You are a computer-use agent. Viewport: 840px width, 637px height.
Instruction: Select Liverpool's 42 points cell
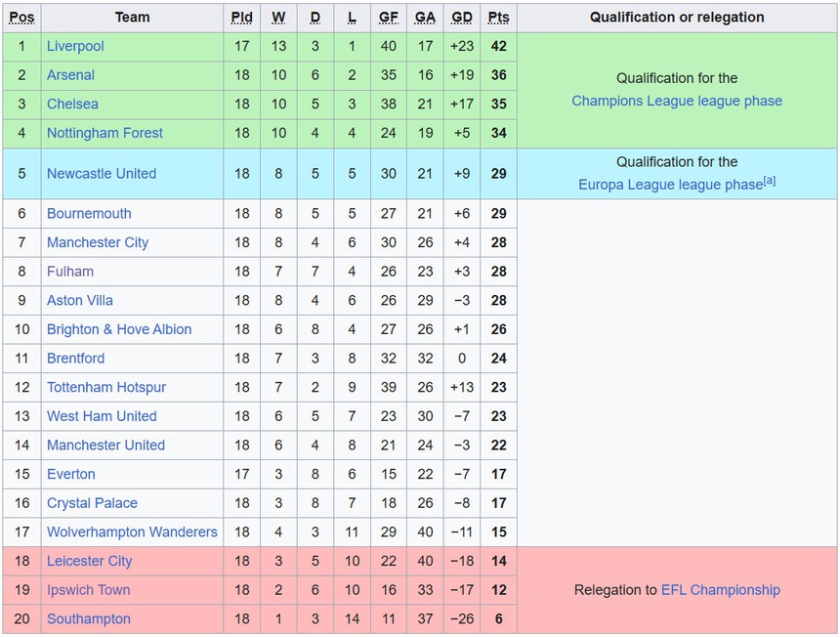[x=498, y=46]
